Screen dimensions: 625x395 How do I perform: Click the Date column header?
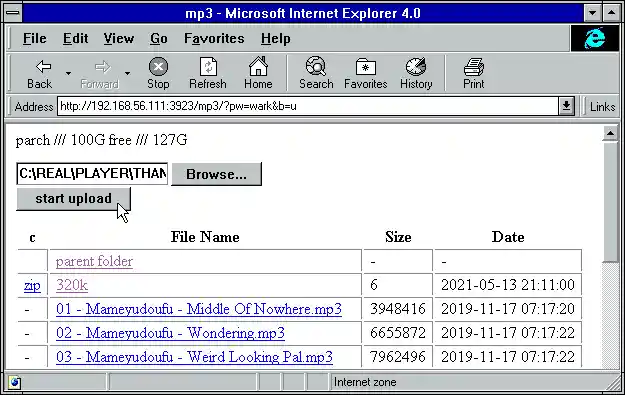tap(508, 237)
